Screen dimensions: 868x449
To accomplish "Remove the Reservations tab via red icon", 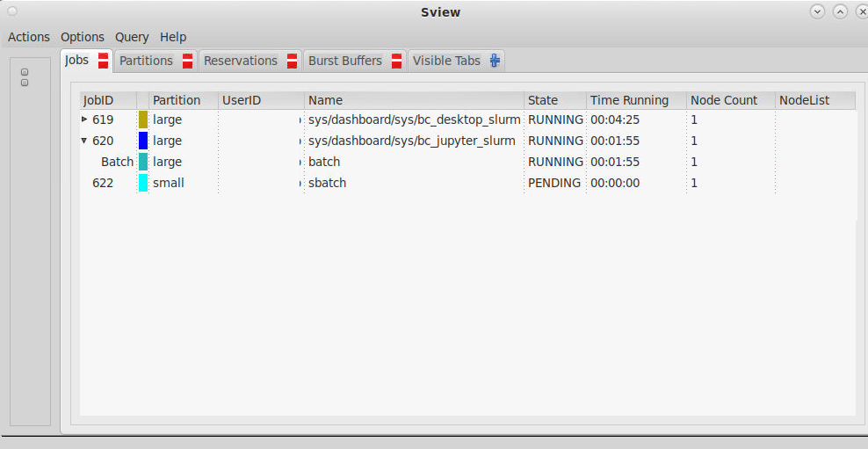I will [292, 61].
